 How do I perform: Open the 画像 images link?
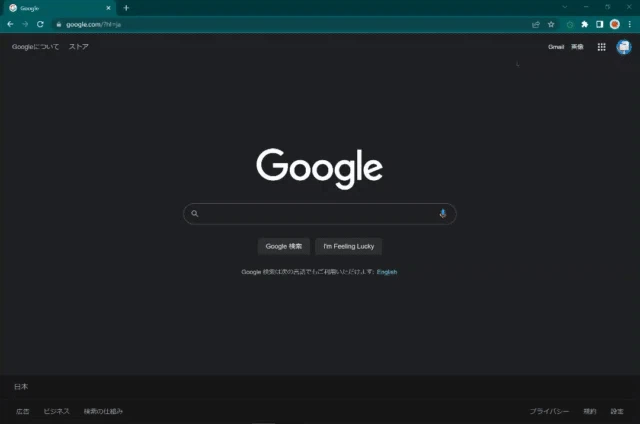[577, 47]
